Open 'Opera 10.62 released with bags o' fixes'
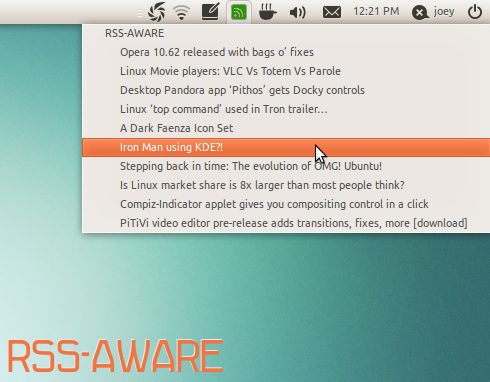This screenshot has height=382, width=490. 286,52
